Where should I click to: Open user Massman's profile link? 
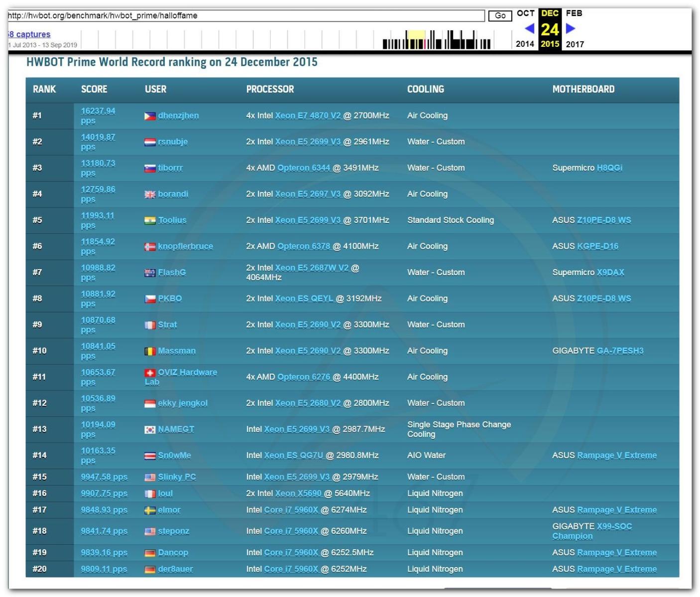[177, 351]
